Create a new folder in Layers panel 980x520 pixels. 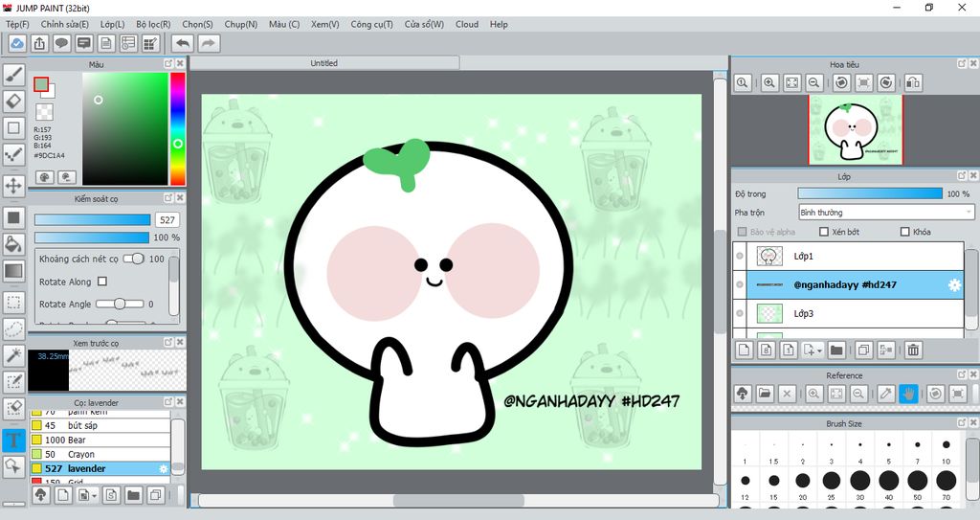click(x=836, y=350)
